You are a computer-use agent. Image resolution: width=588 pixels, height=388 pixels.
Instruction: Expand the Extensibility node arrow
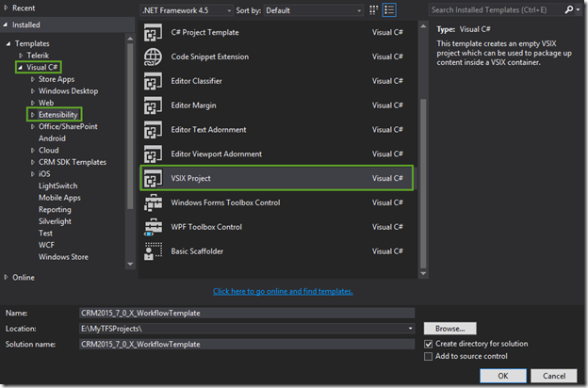click(33, 115)
